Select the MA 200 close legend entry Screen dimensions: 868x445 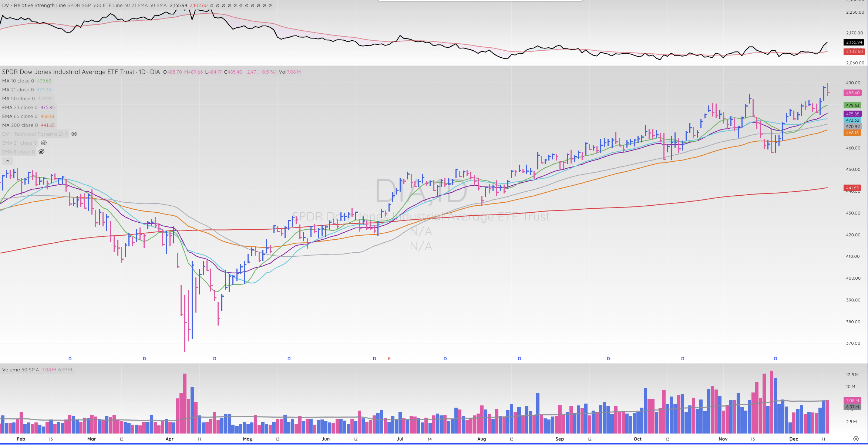[20, 125]
